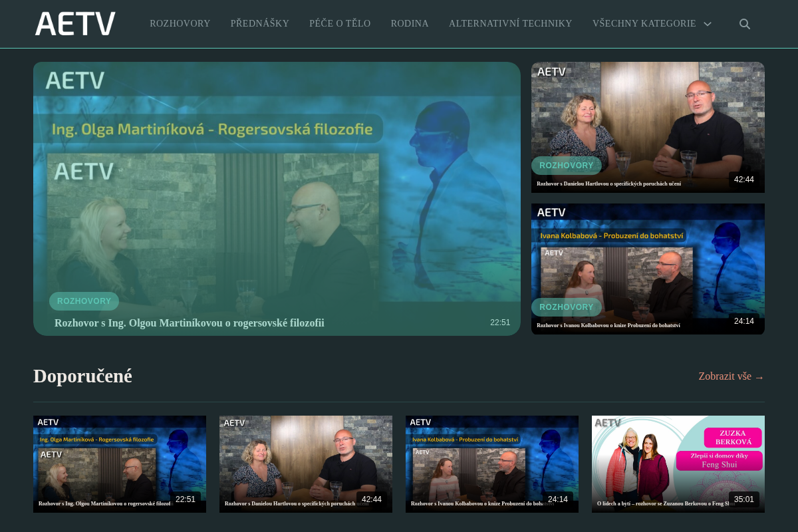The height and width of the screenshot is (532, 798).
Task: Click the Doporučené section heading
Action: click(82, 376)
